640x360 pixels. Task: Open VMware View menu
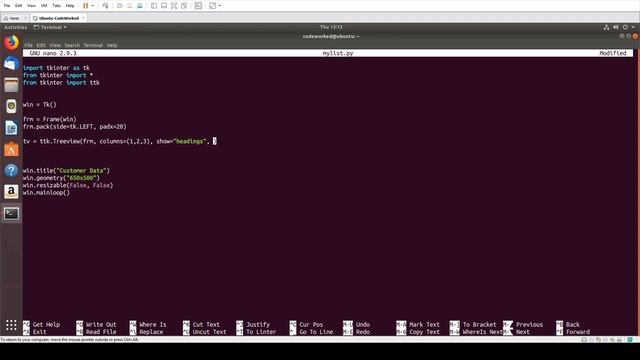pyautogui.click(x=31, y=6)
